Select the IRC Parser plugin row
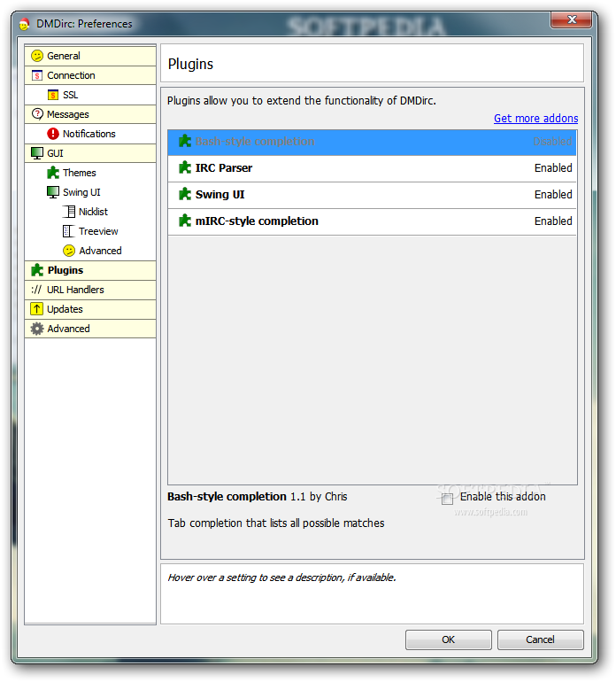This screenshot has height=682, width=616. click(372, 168)
